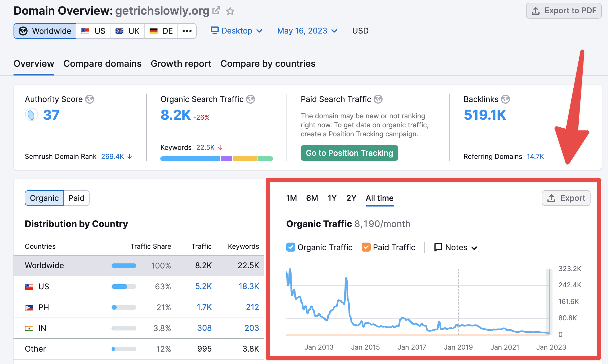Click dashed marker line near Jan 2019
This screenshot has height=364, width=608.
[x=459, y=302]
